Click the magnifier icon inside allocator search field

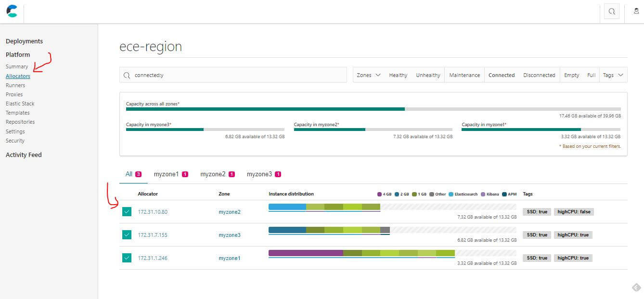(x=127, y=75)
